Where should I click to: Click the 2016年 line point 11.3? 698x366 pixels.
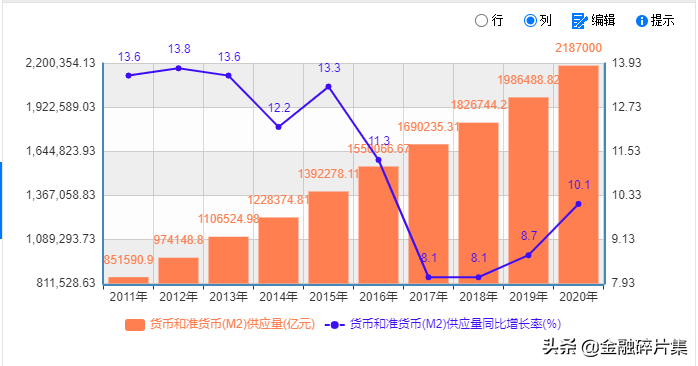coord(378,160)
